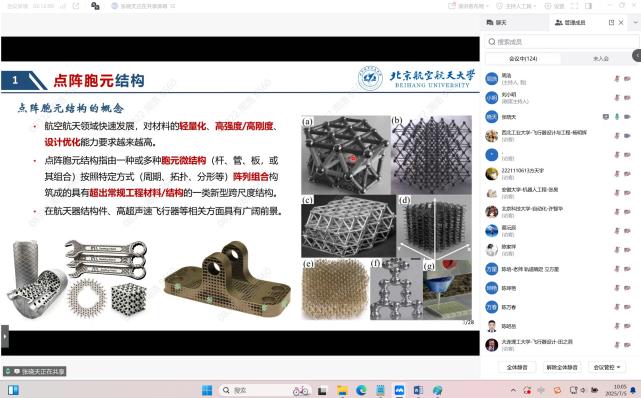Click the translation icon in the top bar
This screenshot has width=641, height=398.
(95, 6)
